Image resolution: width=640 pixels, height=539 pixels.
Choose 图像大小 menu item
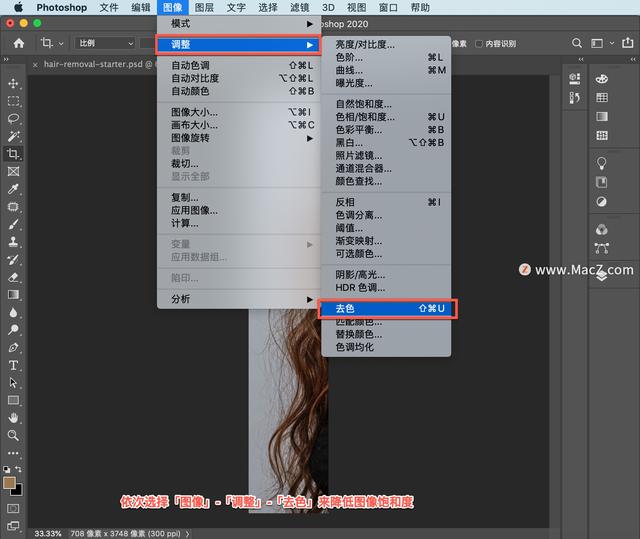pos(239,112)
